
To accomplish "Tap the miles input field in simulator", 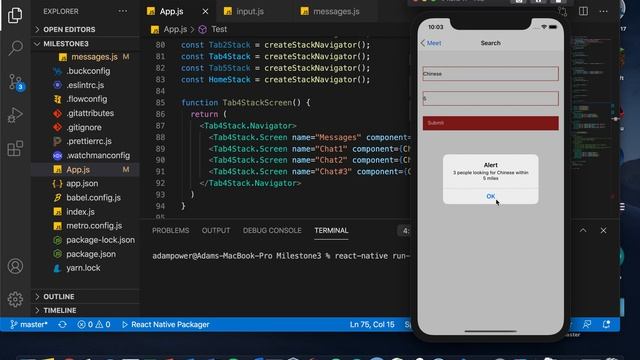I will pyautogui.click(x=491, y=99).
